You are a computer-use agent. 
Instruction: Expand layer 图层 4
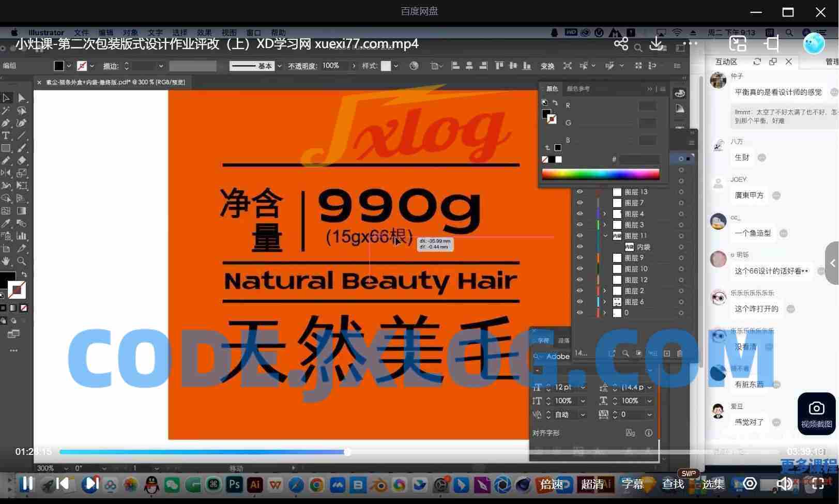point(605,213)
